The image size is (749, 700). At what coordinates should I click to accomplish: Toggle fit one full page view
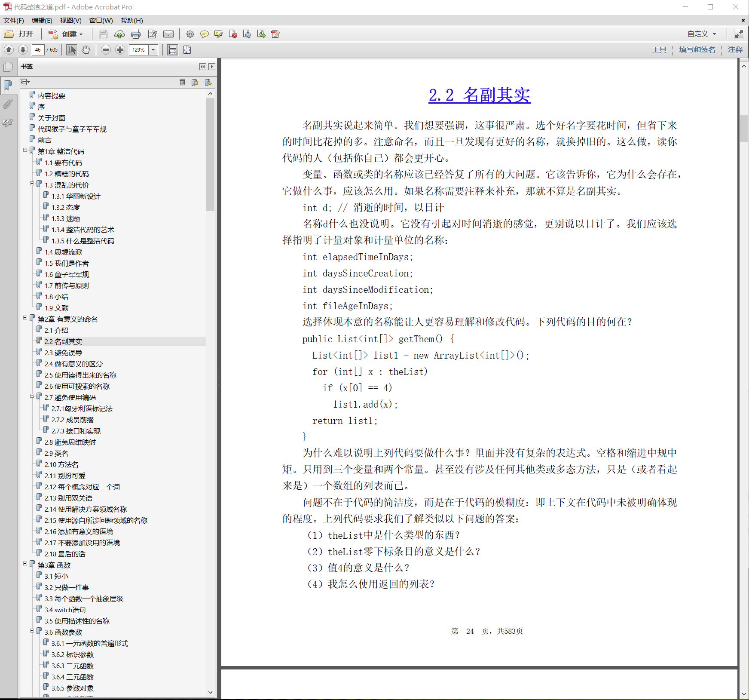187,50
